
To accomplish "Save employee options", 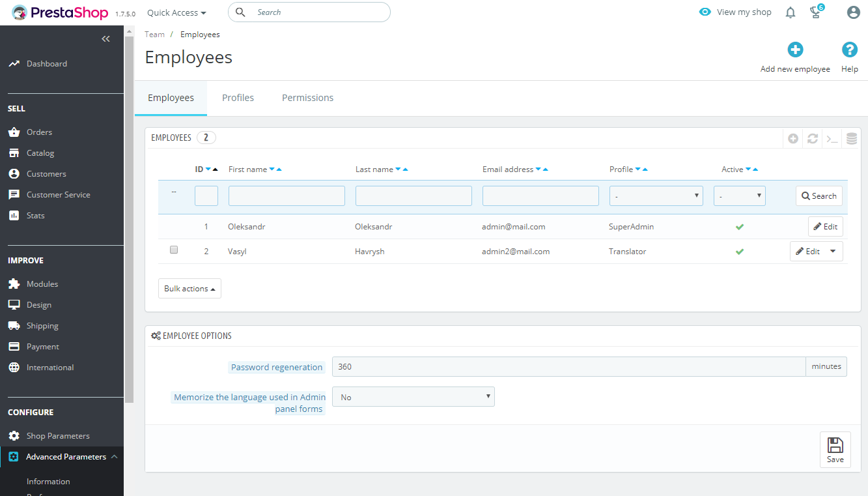I will [835, 450].
